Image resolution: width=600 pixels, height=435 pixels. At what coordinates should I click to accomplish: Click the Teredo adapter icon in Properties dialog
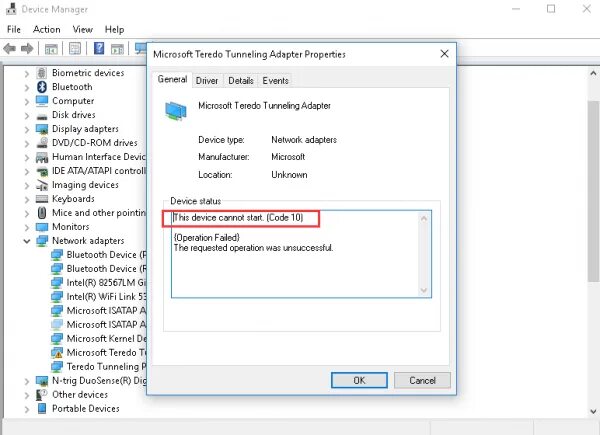[176, 111]
